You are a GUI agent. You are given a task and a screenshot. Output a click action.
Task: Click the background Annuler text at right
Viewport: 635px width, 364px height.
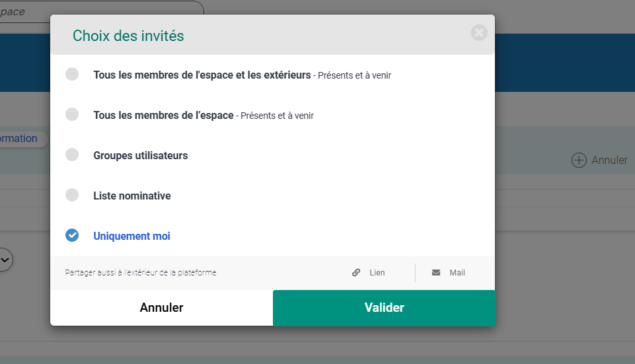609,161
